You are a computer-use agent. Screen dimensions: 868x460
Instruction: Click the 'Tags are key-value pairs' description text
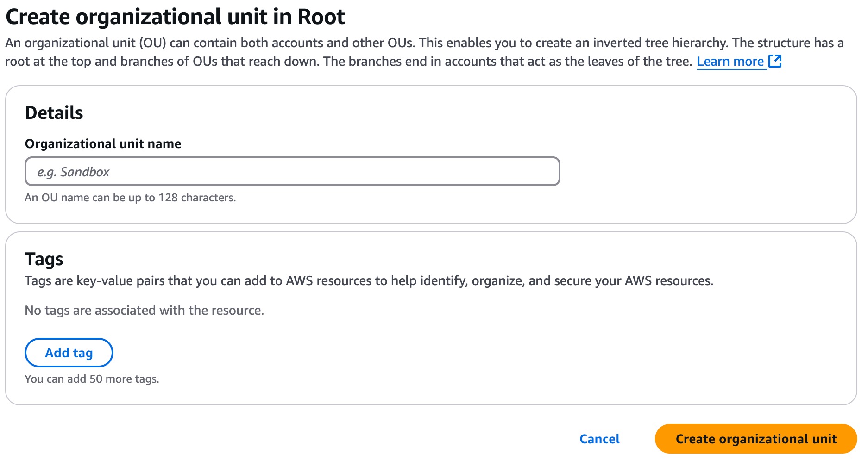point(369,281)
